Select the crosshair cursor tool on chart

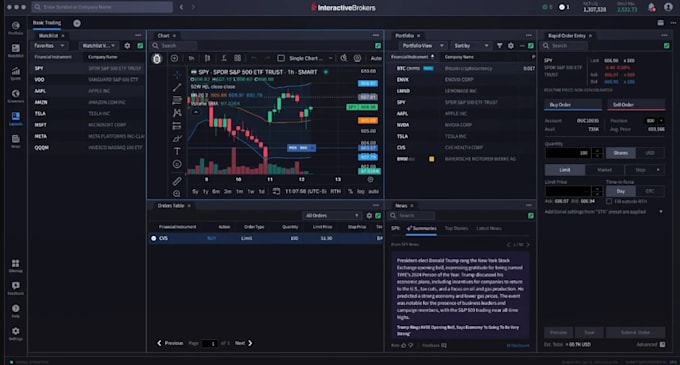coord(177,75)
